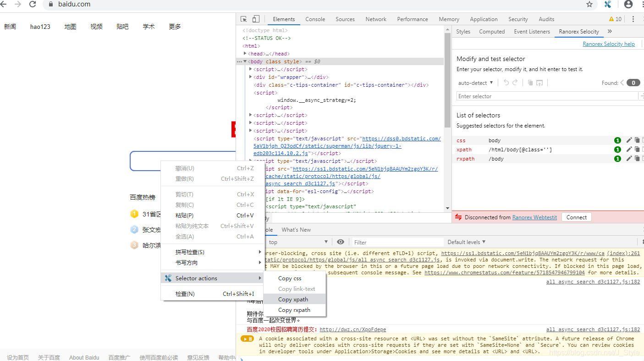This screenshot has height=361, width=644.
Task: Open the What's New drawer tab
Action: [x=296, y=230]
